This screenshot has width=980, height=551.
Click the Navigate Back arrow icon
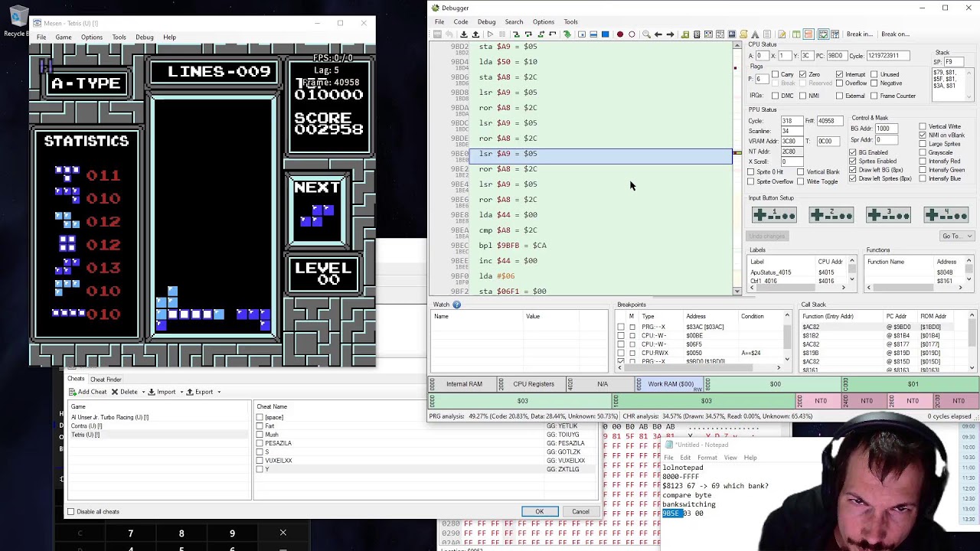pyautogui.click(x=658, y=34)
